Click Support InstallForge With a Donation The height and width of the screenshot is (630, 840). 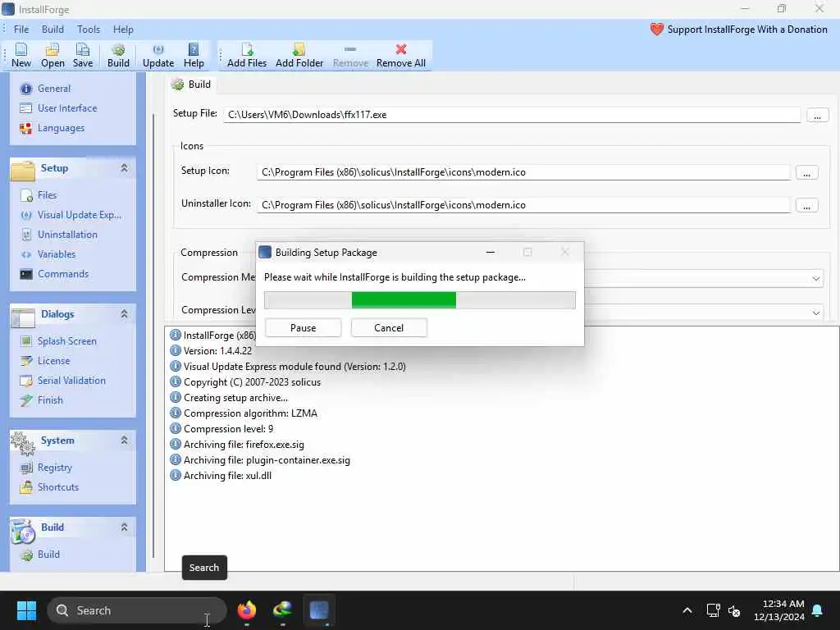click(739, 30)
